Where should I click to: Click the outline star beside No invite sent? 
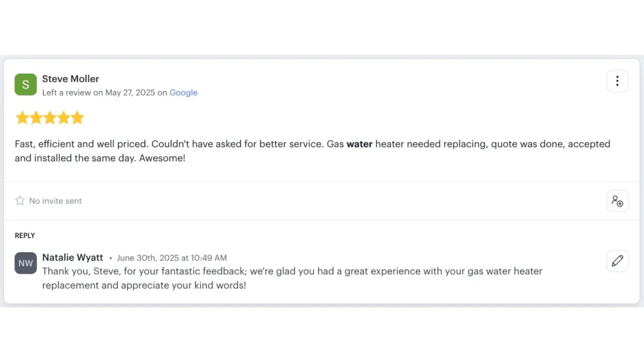[x=20, y=201]
